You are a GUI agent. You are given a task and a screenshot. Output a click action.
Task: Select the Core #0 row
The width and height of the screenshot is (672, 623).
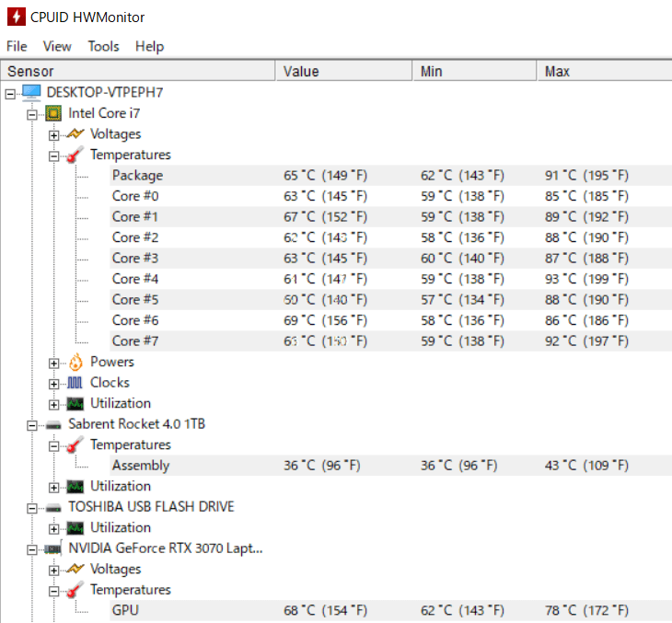coord(391,196)
